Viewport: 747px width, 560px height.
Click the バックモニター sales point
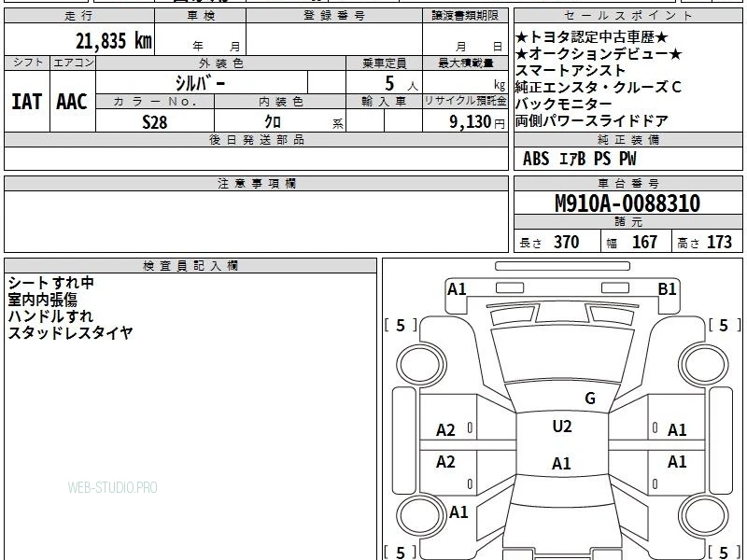pyautogui.click(x=564, y=104)
